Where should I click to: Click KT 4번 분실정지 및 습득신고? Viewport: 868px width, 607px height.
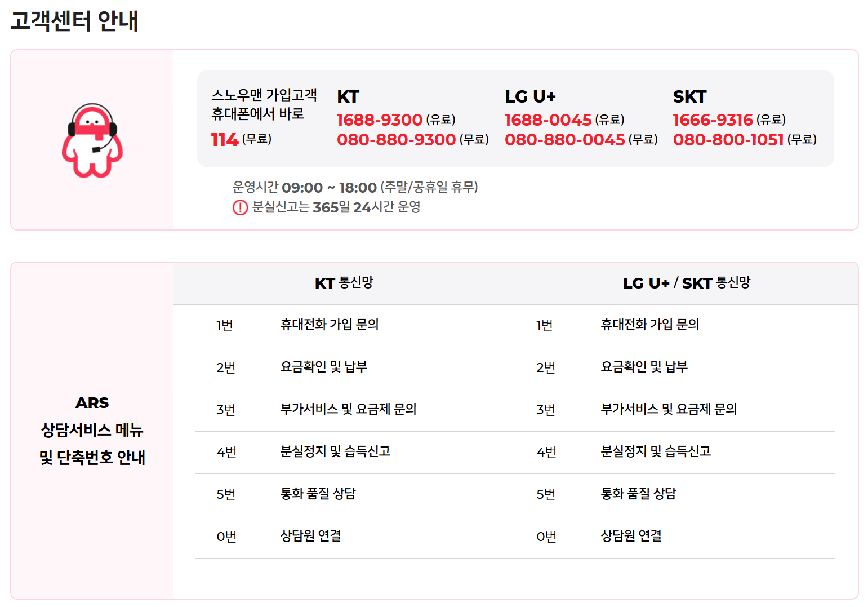click(335, 451)
